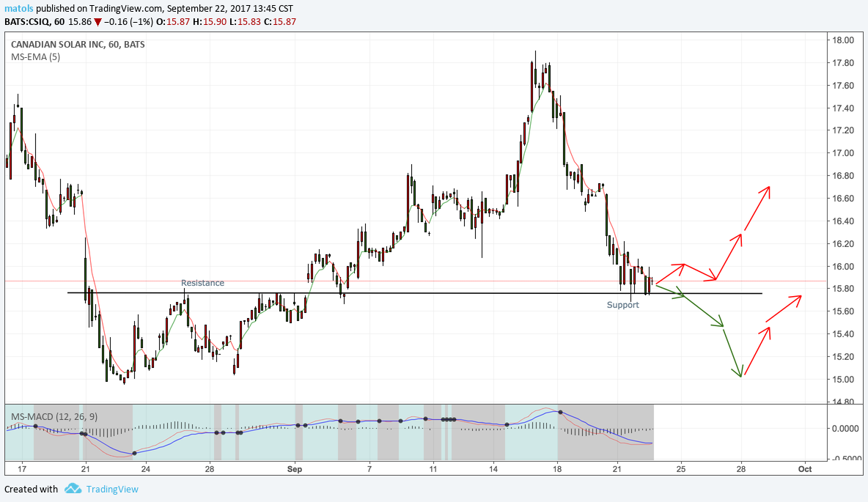
Task: Click the L:15.83 low price value
Action: pos(246,22)
